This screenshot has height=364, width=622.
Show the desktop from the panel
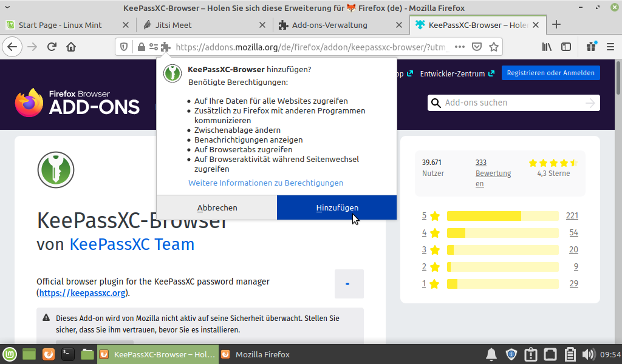[29, 354]
